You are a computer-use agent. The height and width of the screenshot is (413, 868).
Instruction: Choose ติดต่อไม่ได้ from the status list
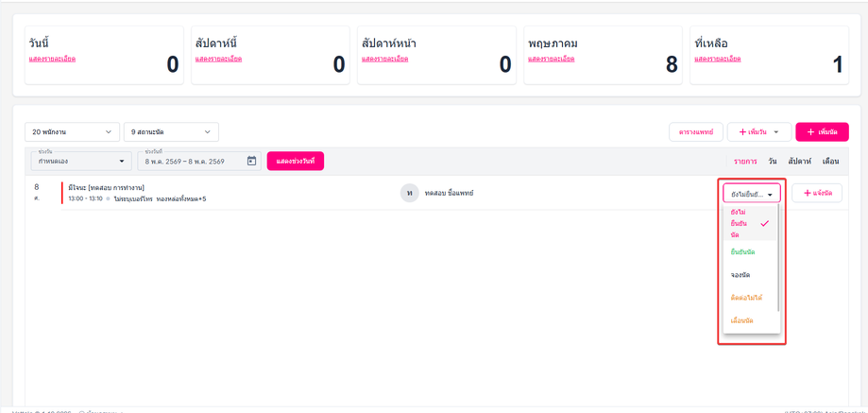tap(750, 298)
